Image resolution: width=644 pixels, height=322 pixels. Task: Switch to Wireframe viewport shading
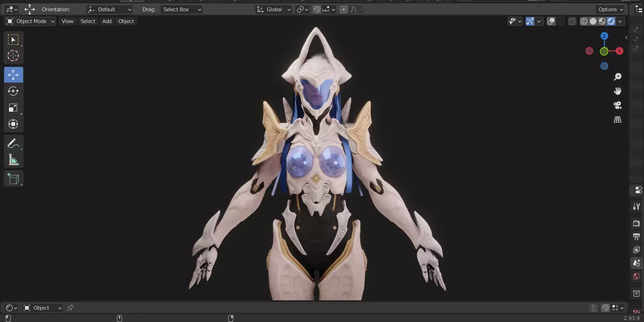[x=584, y=21]
